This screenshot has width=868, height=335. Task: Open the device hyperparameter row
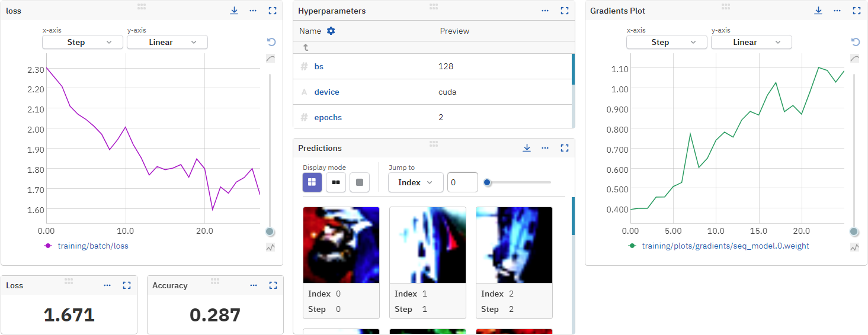433,92
